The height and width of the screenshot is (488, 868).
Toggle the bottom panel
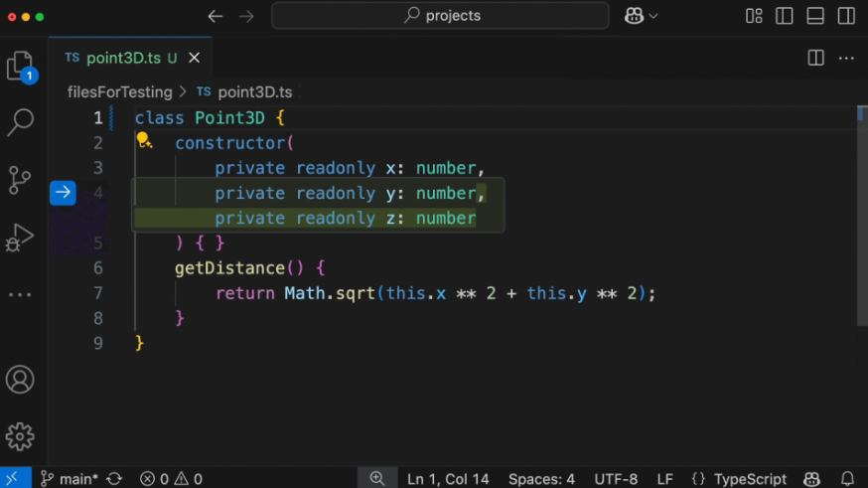click(815, 16)
